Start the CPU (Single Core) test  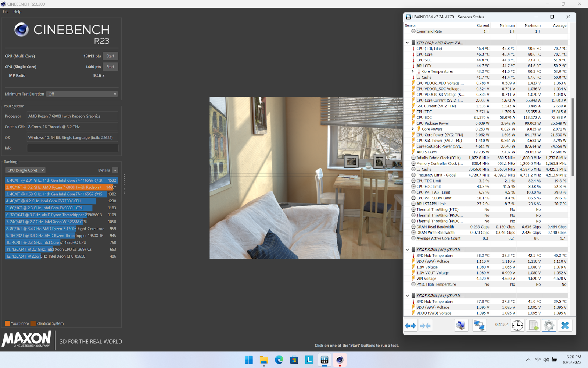click(x=110, y=67)
